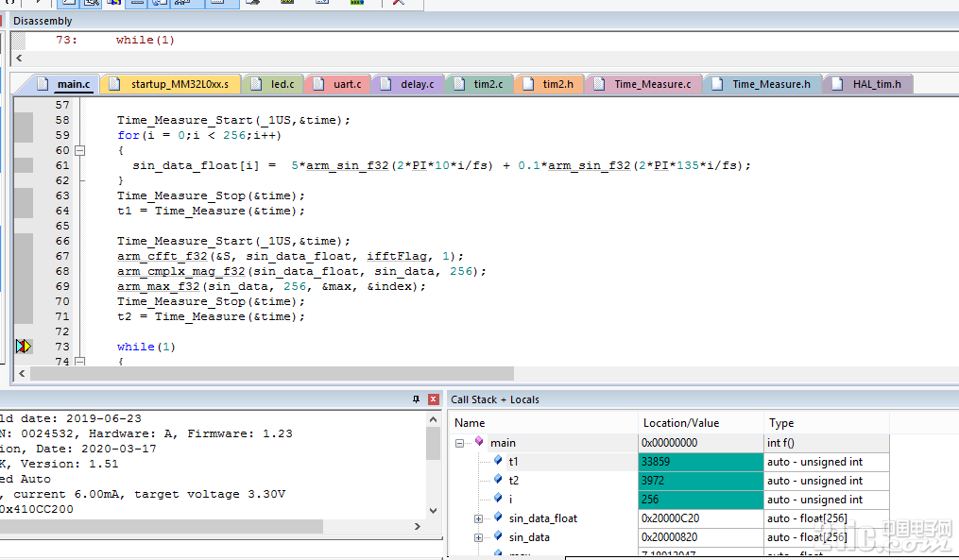Click the code editor scroll-left arrow

point(22,373)
